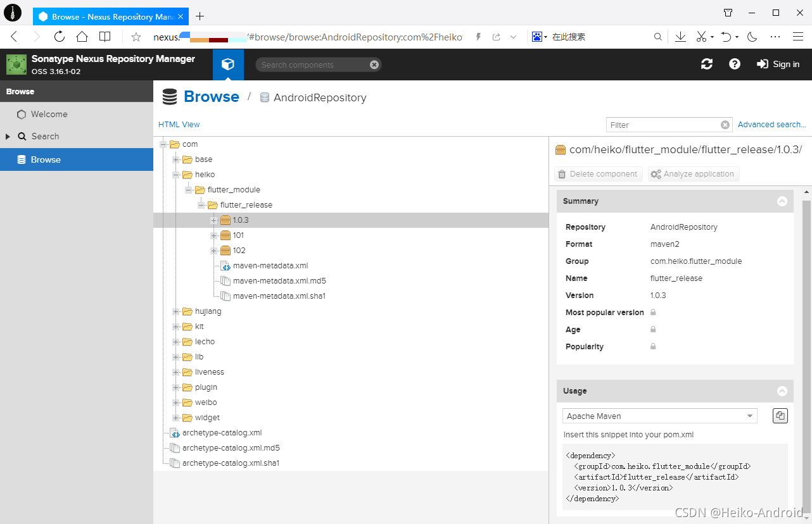Viewport: 812px width, 524px height.
Task: Click the scissors screenshot tool
Action: [x=701, y=37]
